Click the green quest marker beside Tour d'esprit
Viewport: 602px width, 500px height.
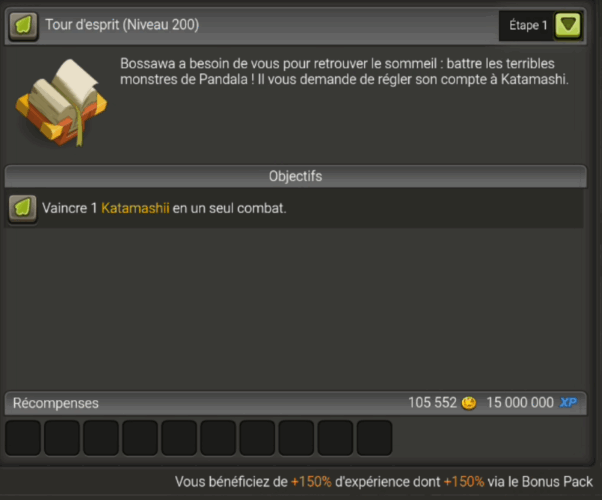tap(23, 26)
